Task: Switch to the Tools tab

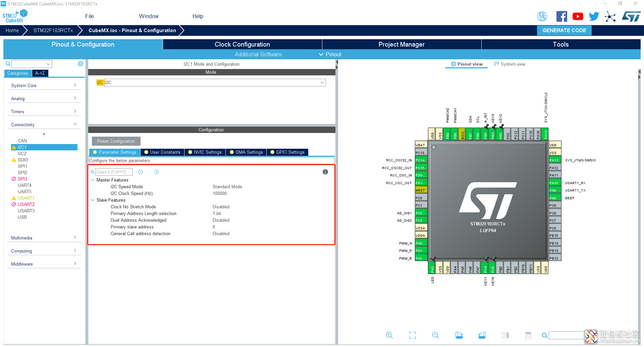Action: (561, 44)
